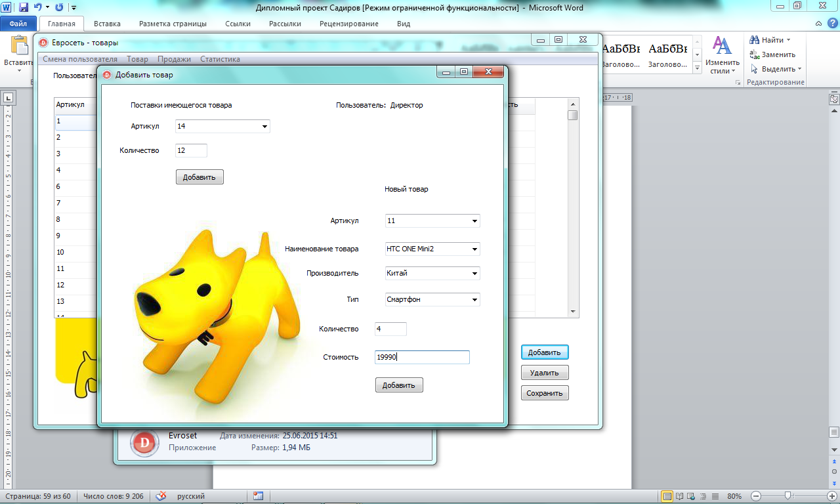This screenshot has height=504, width=840.
Task: Switch to Print Layout view icon
Action: tap(667, 496)
